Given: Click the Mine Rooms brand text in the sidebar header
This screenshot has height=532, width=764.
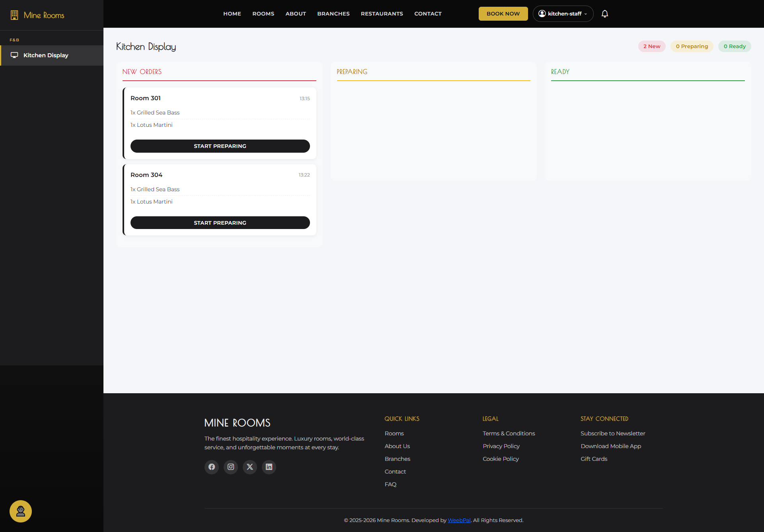Looking at the screenshot, I should tap(44, 15).
